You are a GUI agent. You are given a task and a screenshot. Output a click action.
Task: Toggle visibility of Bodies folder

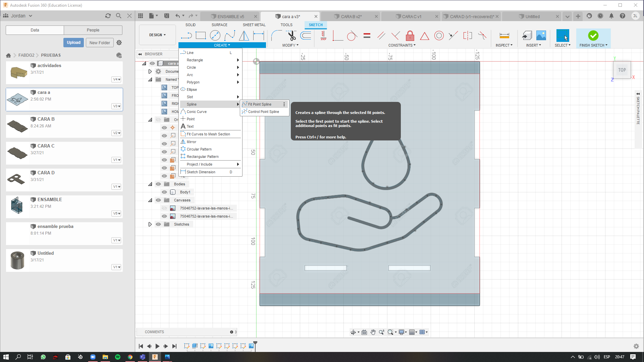click(158, 184)
